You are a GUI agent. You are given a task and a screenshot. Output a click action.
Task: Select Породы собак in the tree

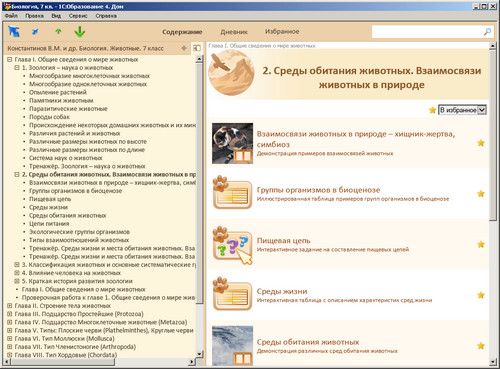[x=49, y=117]
